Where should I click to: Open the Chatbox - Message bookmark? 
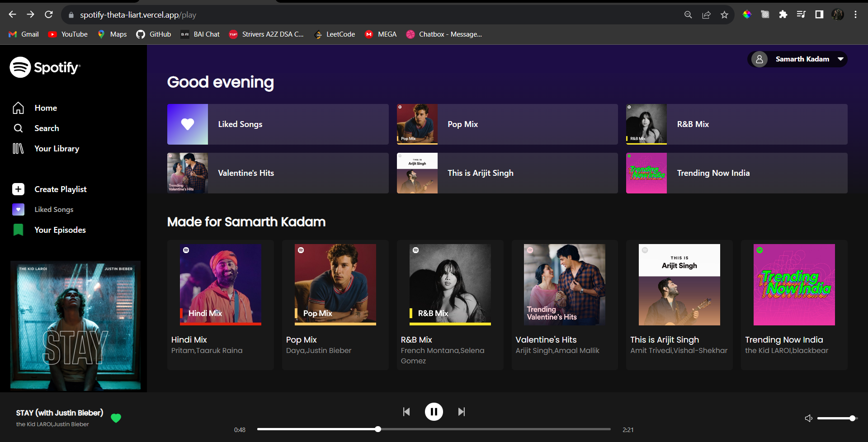[x=444, y=34]
